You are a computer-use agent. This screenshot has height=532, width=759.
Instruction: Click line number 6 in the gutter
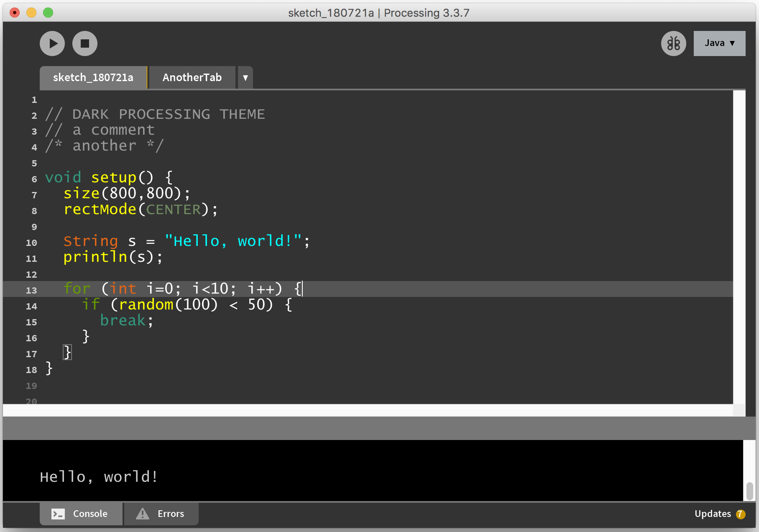(34, 179)
